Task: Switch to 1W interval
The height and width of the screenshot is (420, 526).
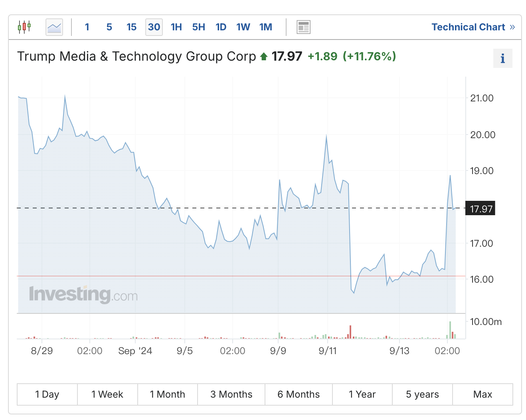Action: [x=243, y=27]
